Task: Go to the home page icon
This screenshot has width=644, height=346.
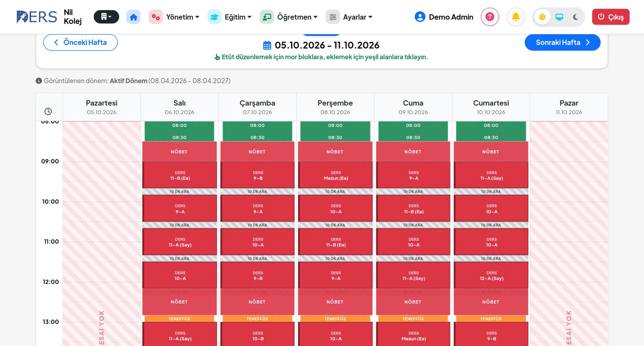Action: click(133, 17)
